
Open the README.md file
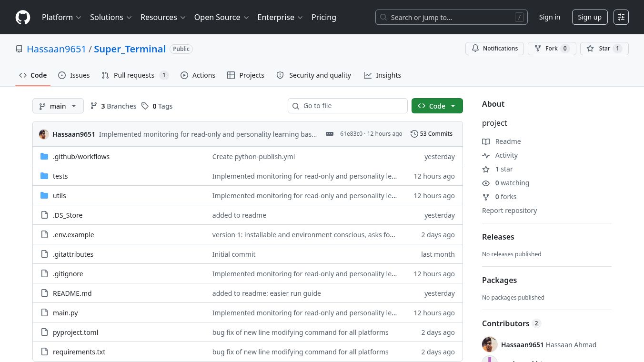point(72,293)
